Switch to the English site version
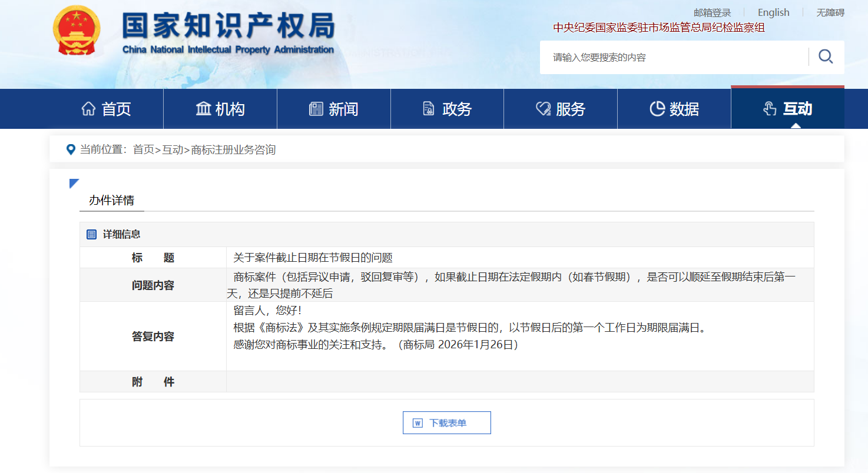This screenshot has height=473, width=868. (x=773, y=12)
